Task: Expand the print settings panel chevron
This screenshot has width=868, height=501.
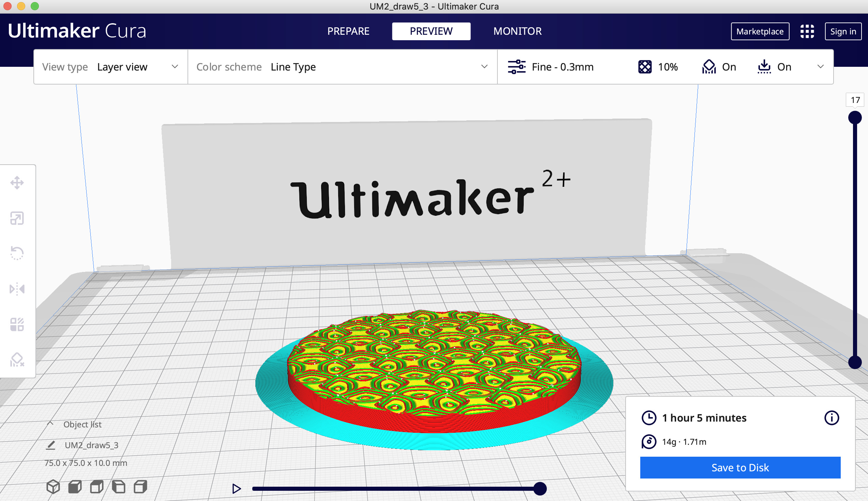Action: pos(820,66)
